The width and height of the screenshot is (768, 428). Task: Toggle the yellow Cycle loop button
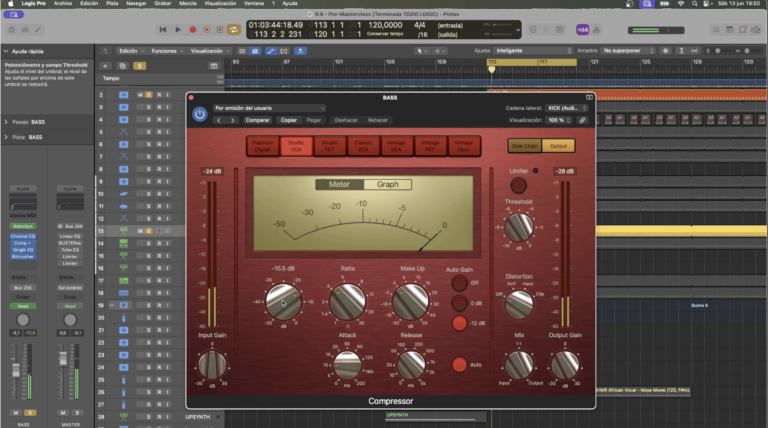click(x=234, y=30)
